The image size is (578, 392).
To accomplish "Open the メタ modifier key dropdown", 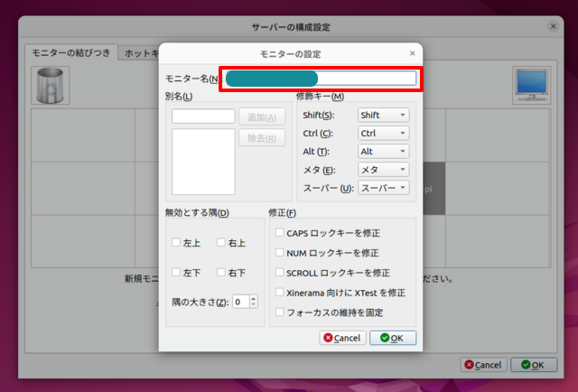I will point(383,170).
